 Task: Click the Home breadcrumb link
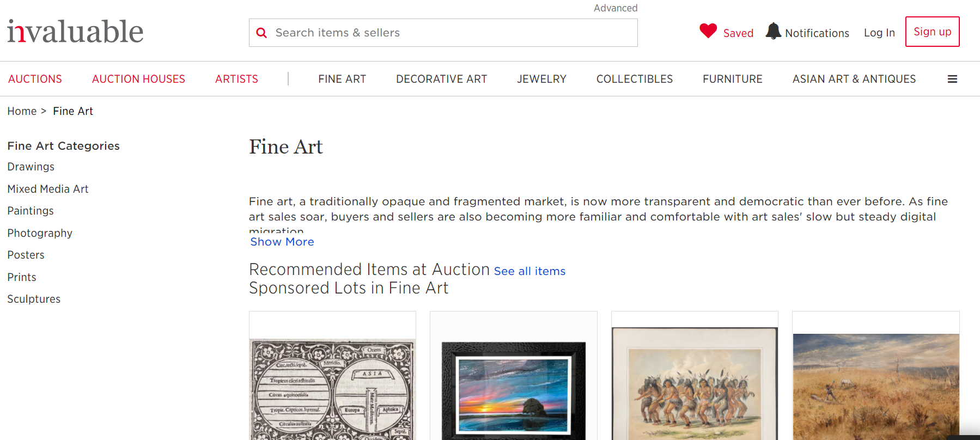coord(22,111)
